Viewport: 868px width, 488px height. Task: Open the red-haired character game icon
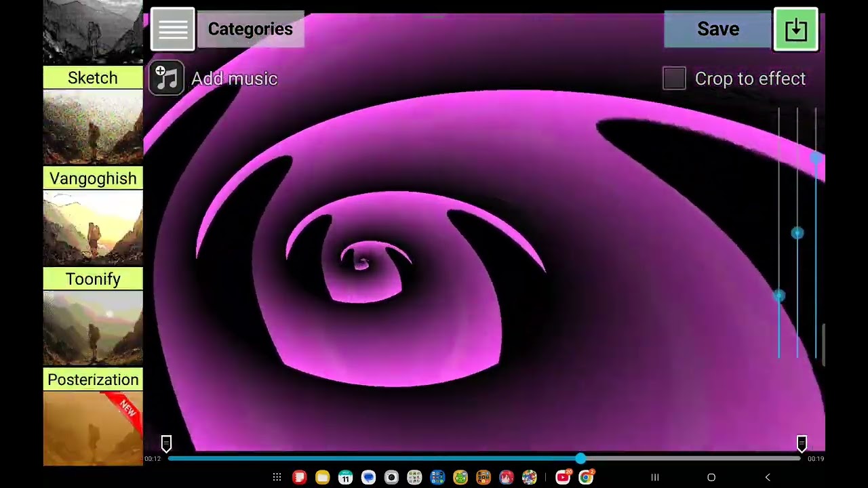pos(507,478)
